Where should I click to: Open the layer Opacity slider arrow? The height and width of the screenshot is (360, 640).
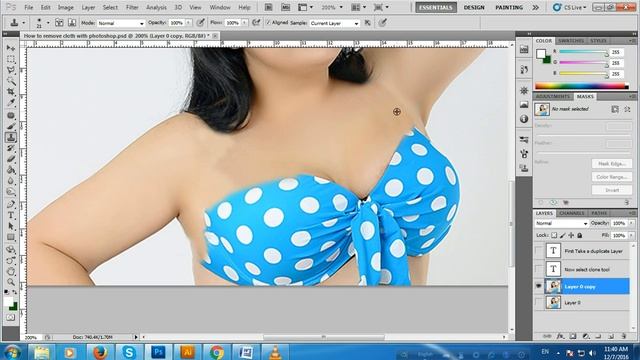point(631,223)
